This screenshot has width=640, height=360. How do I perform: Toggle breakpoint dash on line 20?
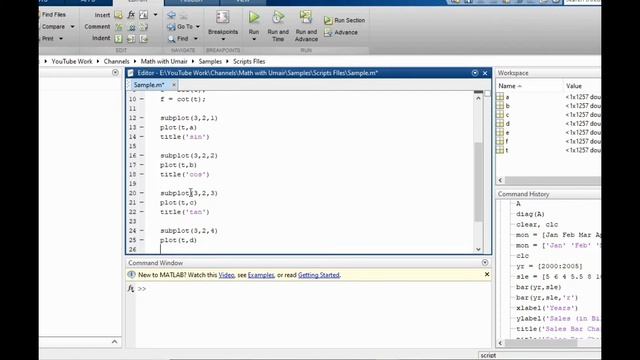pos(142,193)
